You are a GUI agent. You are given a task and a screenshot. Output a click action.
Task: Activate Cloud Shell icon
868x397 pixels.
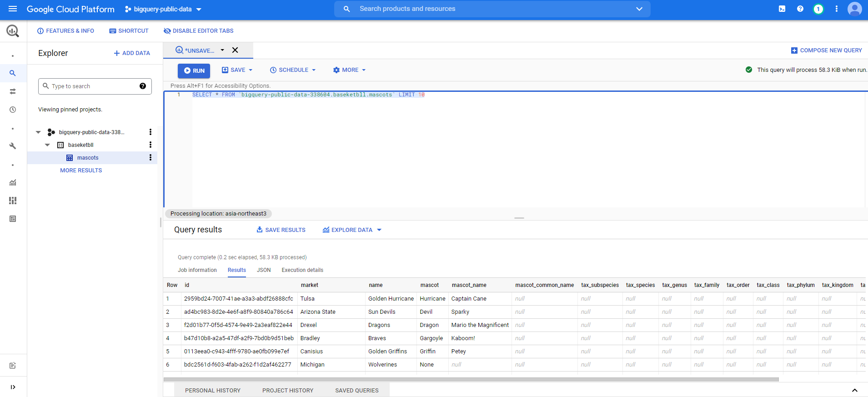pos(782,9)
